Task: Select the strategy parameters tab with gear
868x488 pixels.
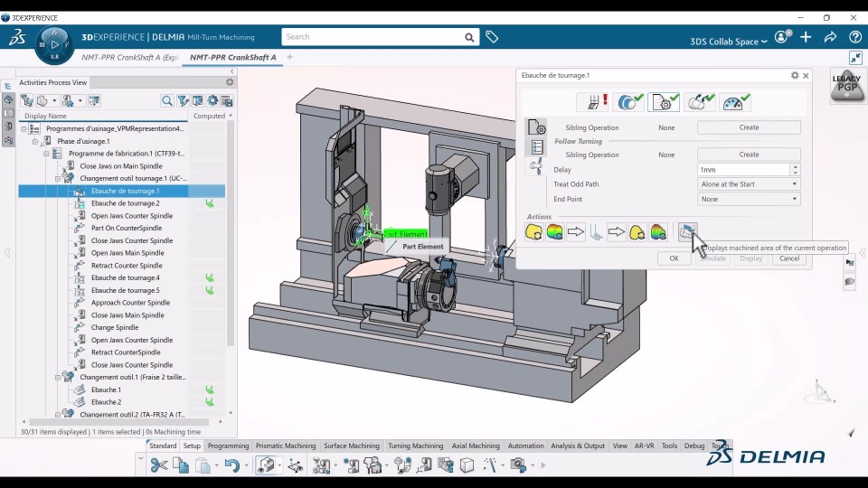Action: tap(663, 102)
